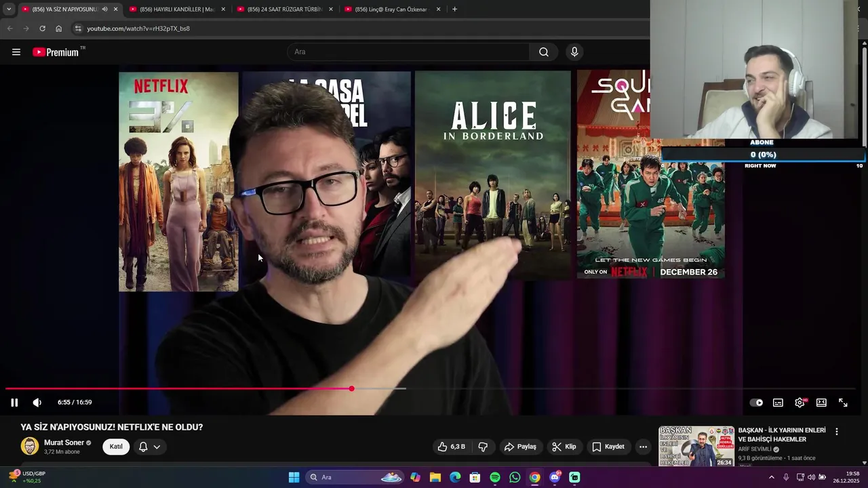Close the Linç@ Eray Can Özkenar tab
The width and height of the screenshot is (868, 488).
pyautogui.click(x=438, y=9)
